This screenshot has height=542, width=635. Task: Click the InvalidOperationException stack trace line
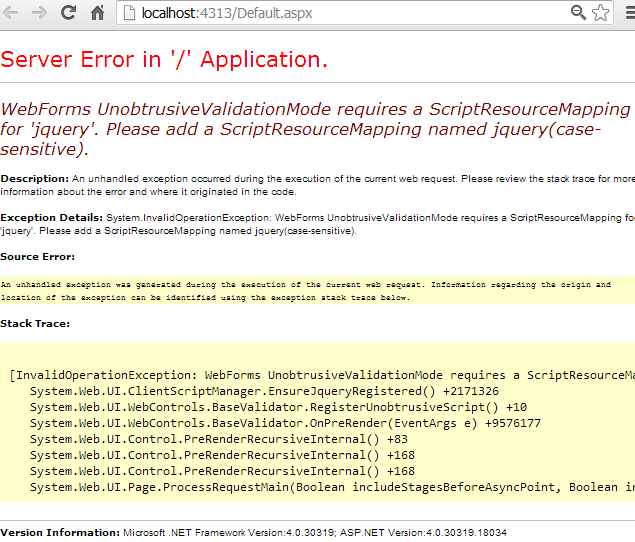pyautogui.click(x=320, y=375)
